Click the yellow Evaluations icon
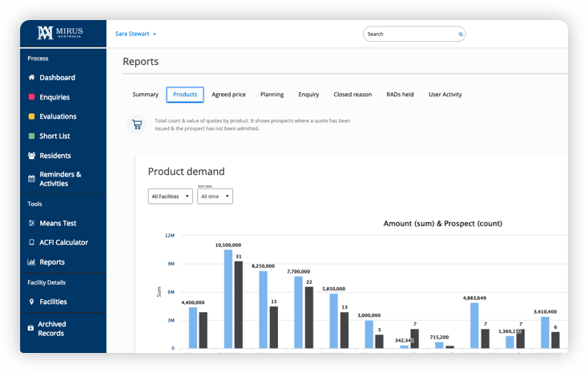The image size is (588, 373). 31,116
